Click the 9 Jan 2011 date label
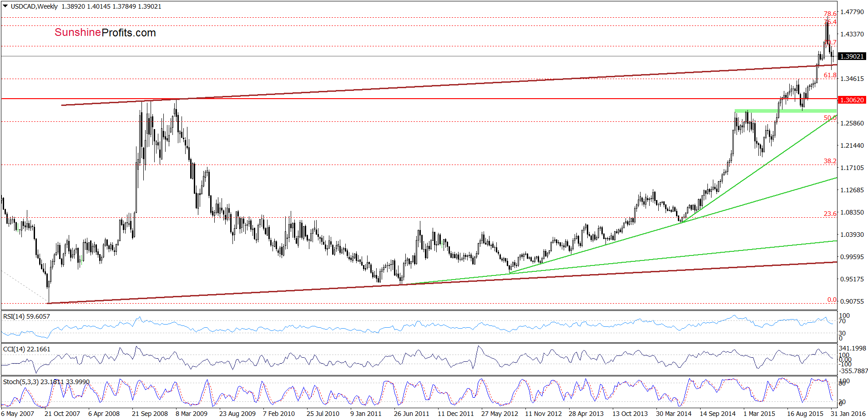The height and width of the screenshot is (420, 868). [366, 414]
